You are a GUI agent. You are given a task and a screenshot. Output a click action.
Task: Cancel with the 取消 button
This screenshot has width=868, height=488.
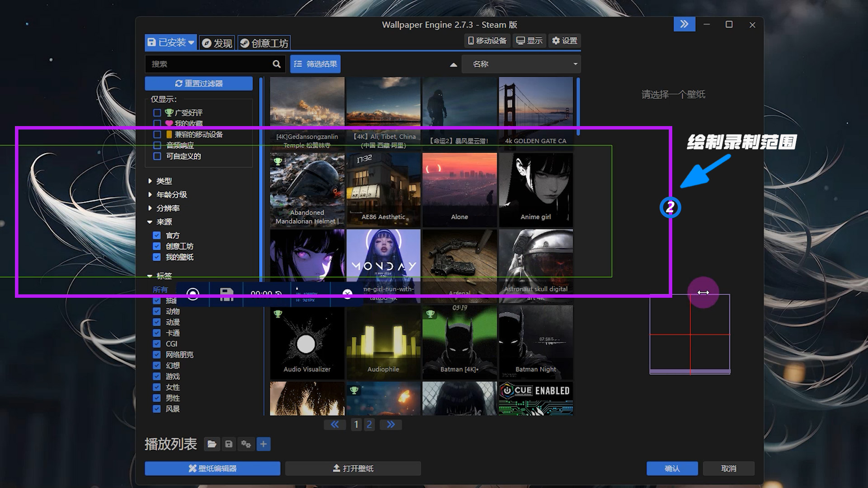tap(729, 469)
